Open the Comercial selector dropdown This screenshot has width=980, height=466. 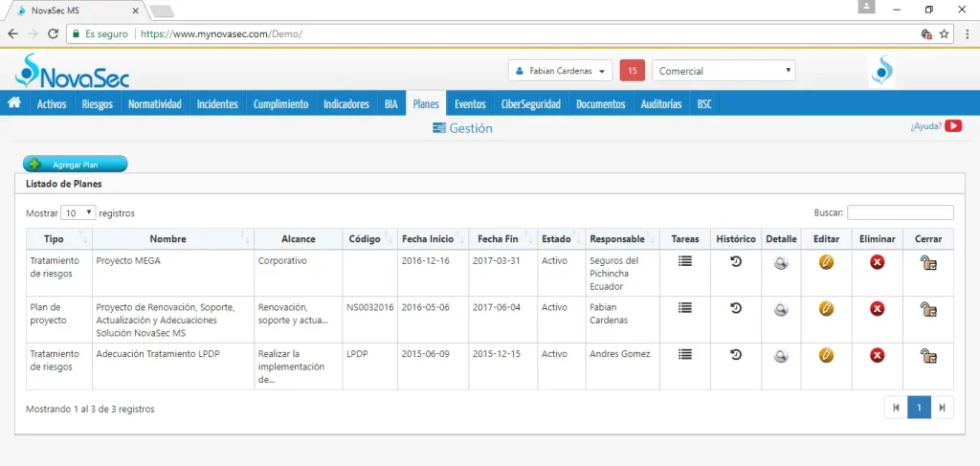(724, 71)
